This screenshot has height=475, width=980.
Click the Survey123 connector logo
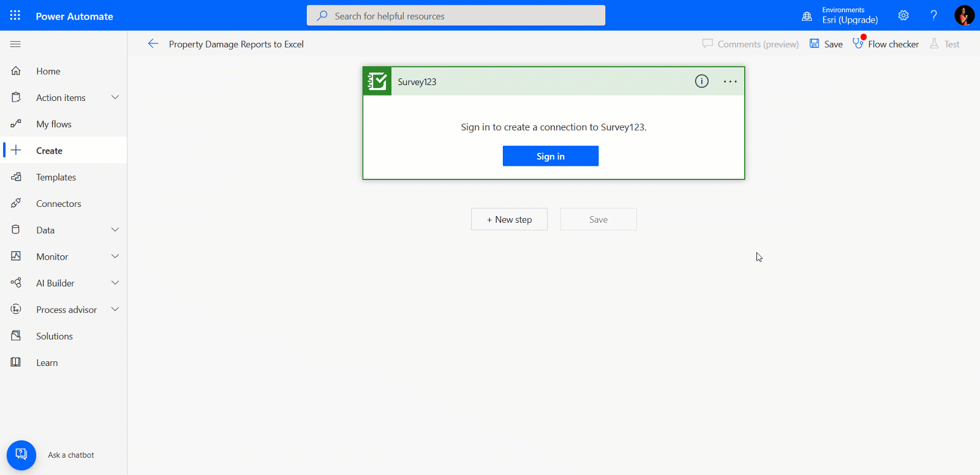tap(377, 81)
